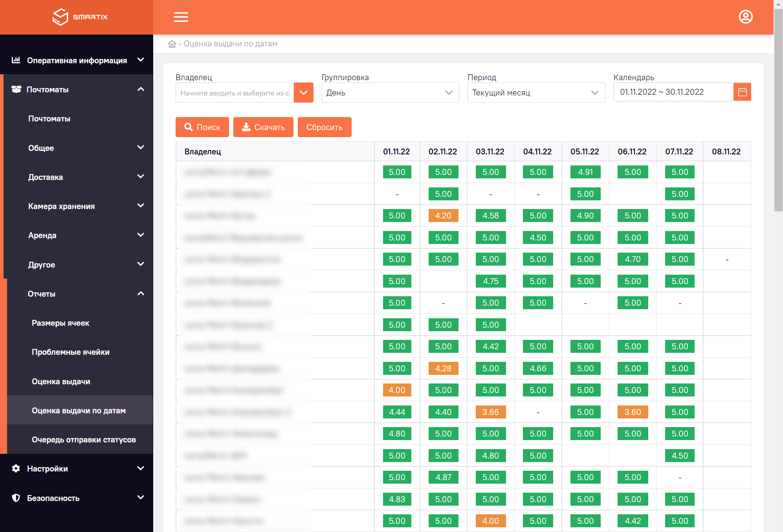Click the Оценка выдачи по датам breadcrumb

[x=231, y=44]
